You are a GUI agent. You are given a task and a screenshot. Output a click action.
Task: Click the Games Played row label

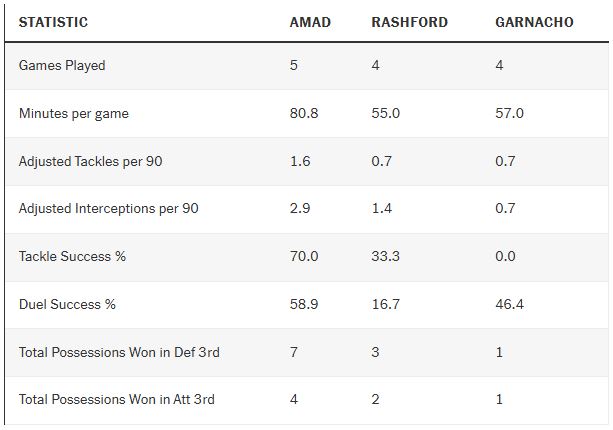(62, 65)
